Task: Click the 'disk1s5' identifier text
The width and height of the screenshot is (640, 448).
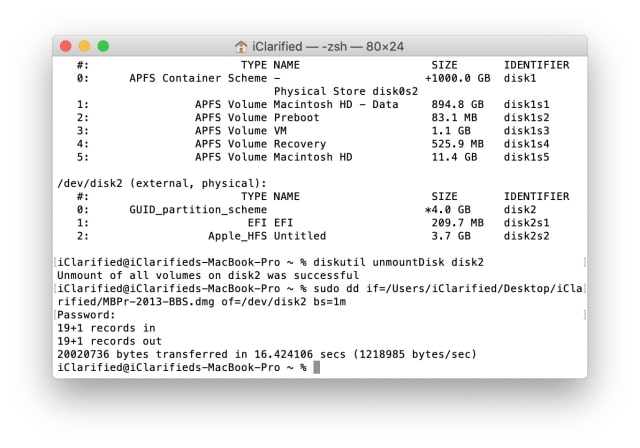Action: click(x=528, y=157)
